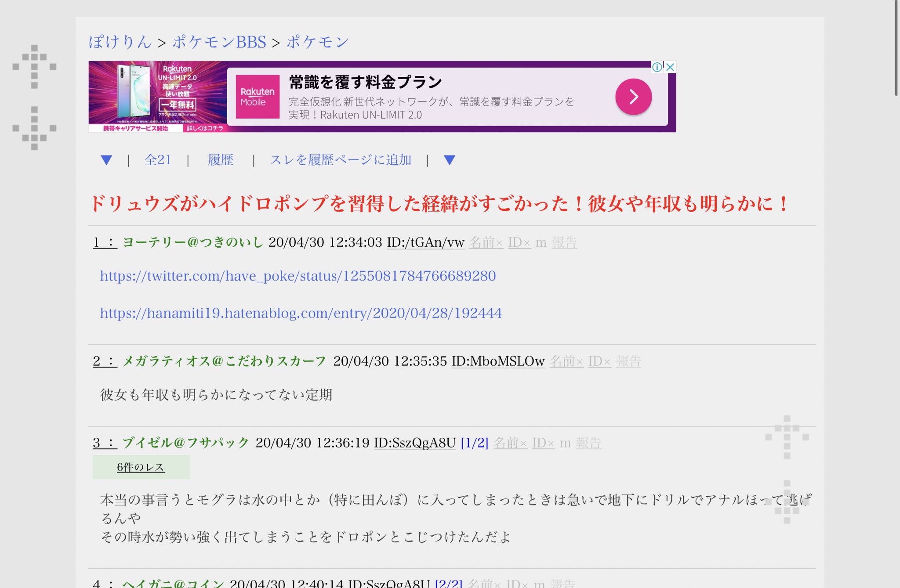The image size is (900, 588).
Task: Click ad headline 常識を覆す料金プラン
Action: pos(366,82)
